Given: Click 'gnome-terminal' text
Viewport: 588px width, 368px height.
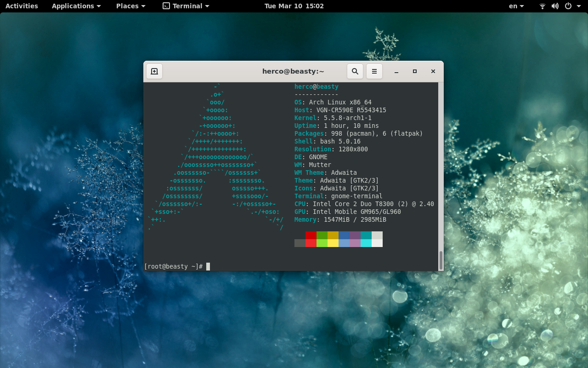Looking at the screenshot, I should (x=357, y=196).
